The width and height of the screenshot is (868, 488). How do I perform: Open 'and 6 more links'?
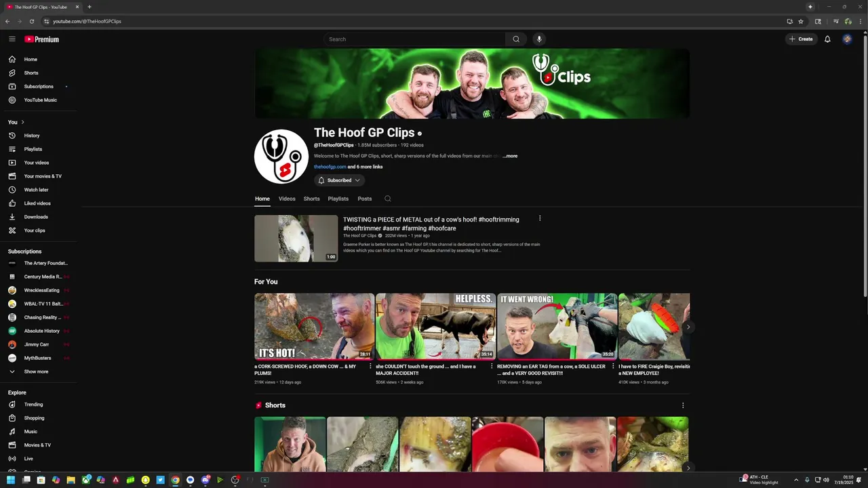[x=366, y=167]
